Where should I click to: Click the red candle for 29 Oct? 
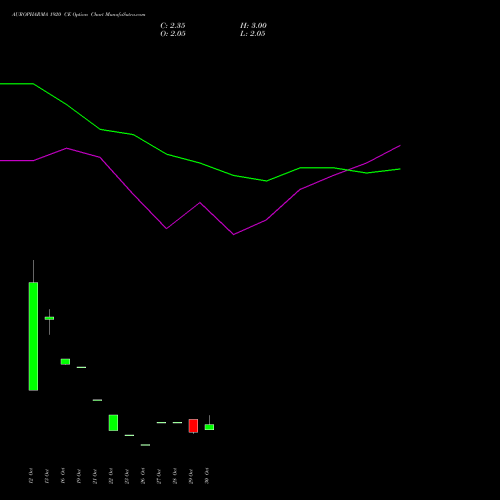click(193, 426)
